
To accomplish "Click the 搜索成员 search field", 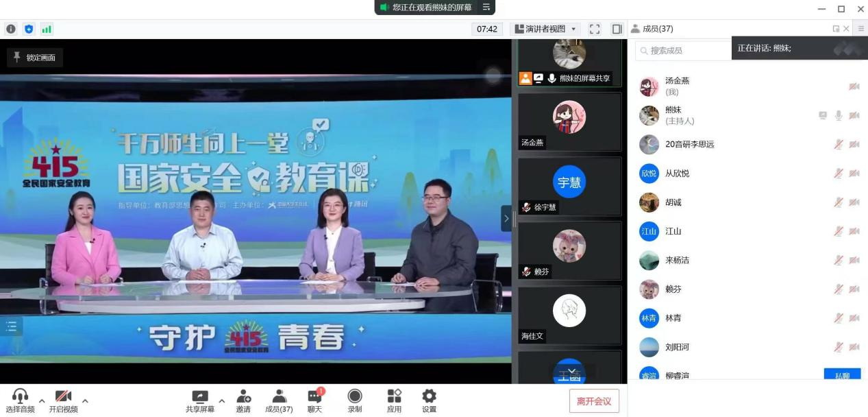I will [x=685, y=50].
